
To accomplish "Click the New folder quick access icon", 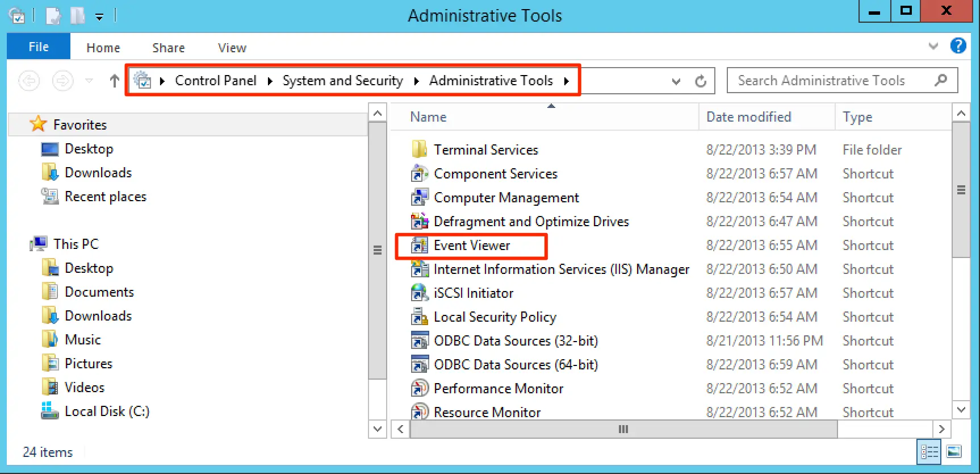I will (77, 16).
